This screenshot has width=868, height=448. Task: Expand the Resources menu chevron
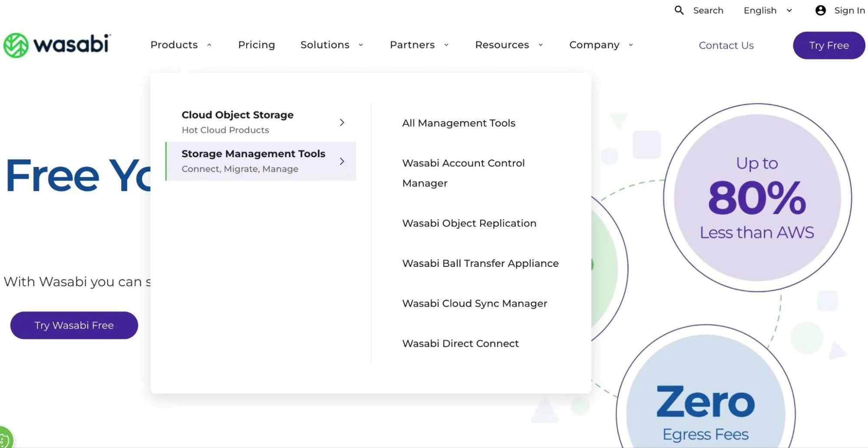(x=541, y=45)
